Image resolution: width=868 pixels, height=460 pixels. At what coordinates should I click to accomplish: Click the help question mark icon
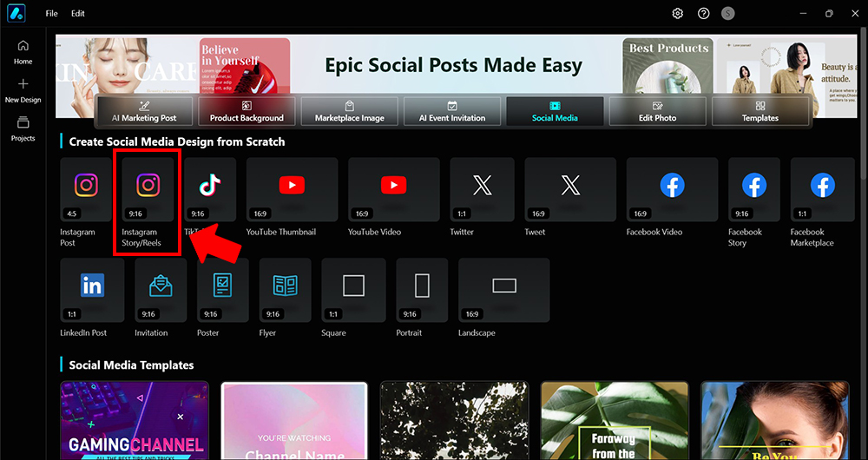pyautogui.click(x=704, y=13)
